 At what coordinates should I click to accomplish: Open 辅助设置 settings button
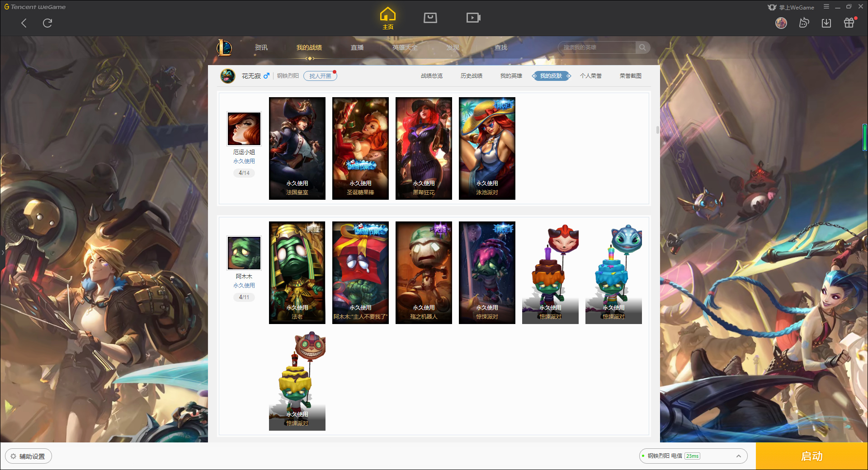tap(28, 456)
